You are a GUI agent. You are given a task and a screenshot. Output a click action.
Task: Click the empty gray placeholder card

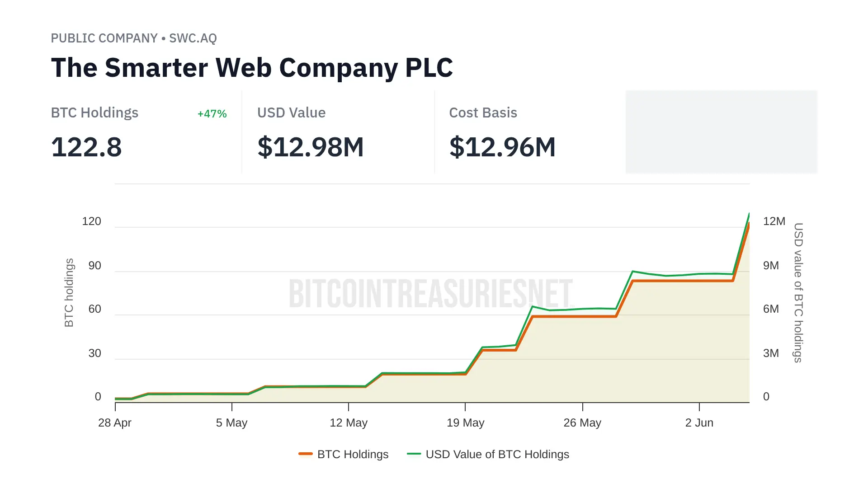[721, 131]
